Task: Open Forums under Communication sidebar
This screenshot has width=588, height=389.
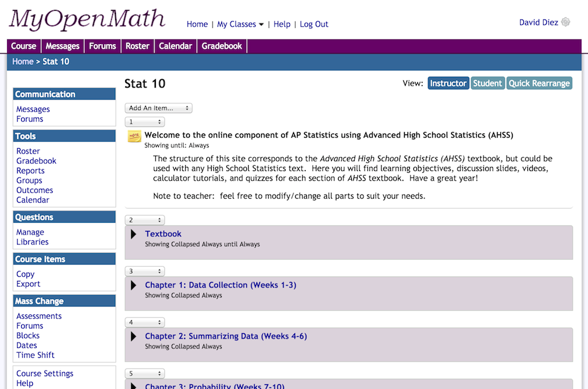Action: pyautogui.click(x=29, y=119)
